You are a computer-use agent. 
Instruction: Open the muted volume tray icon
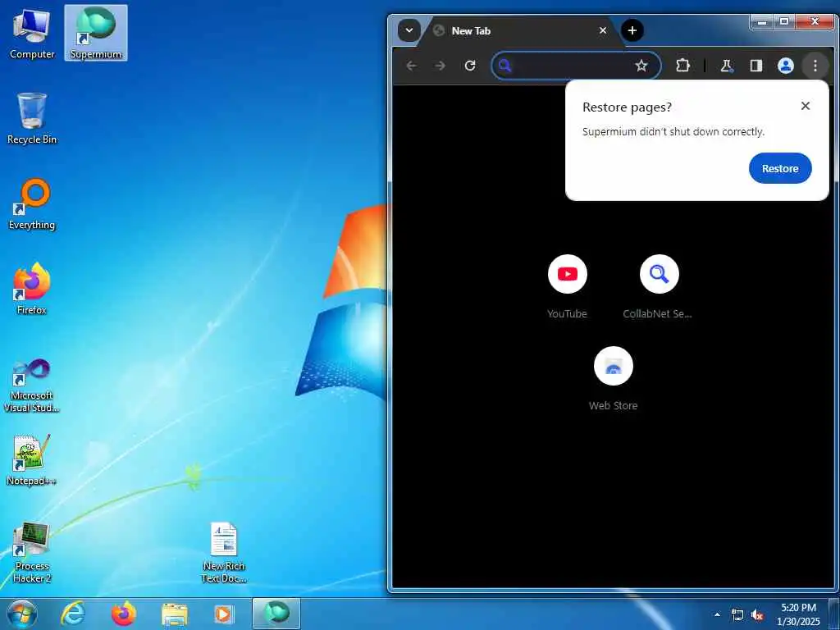pos(757,615)
